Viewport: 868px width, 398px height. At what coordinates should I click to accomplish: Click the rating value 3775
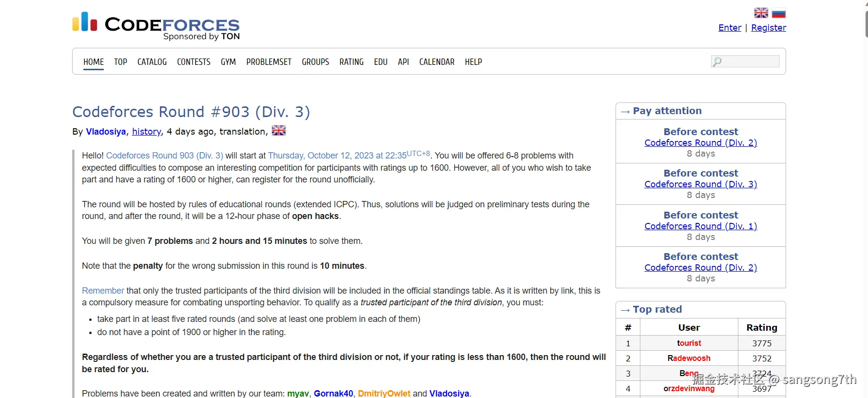[762, 343]
